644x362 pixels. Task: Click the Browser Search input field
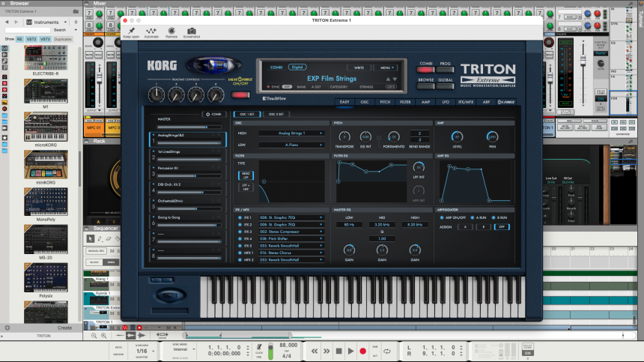[28, 30]
